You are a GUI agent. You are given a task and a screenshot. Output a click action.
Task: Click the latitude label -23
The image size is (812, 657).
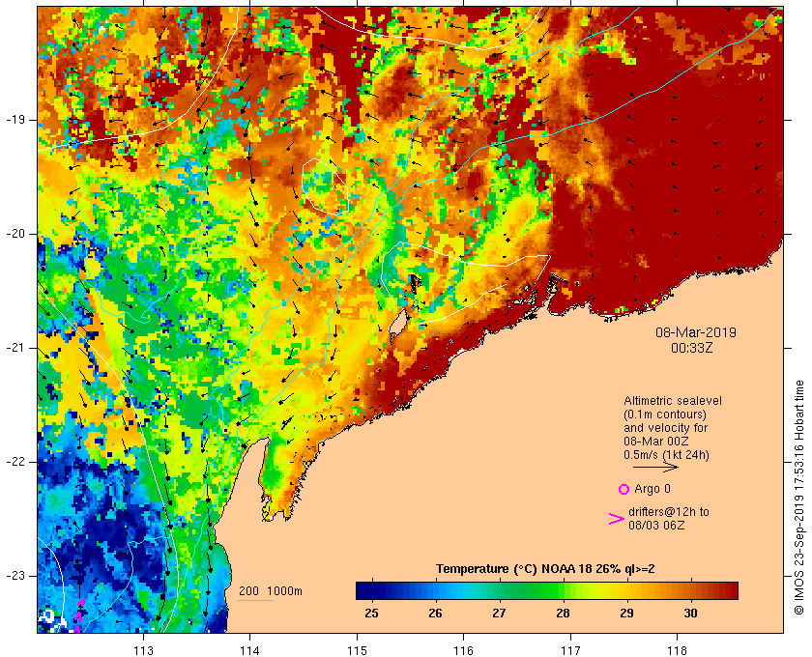pyautogui.click(x=15, y=576)
